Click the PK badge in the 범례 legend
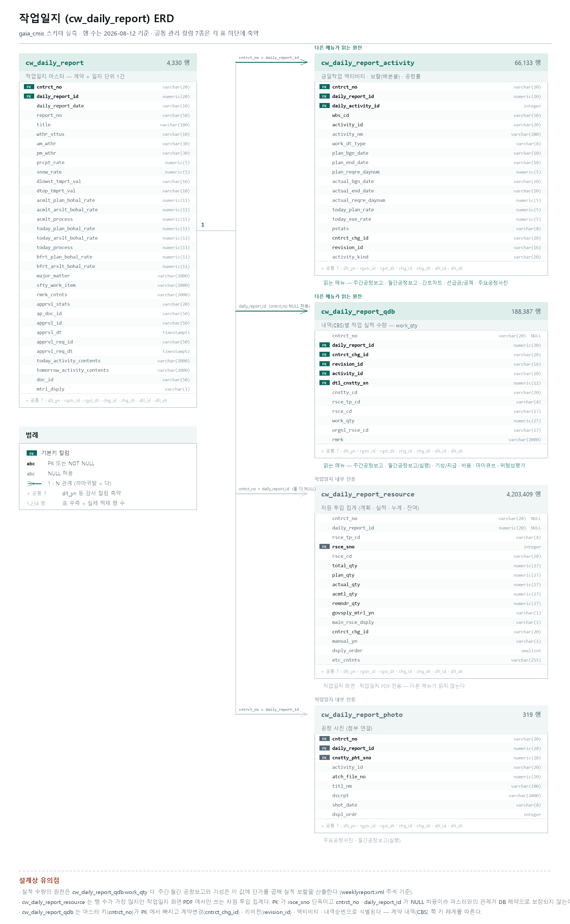 [x=32, y=453]
